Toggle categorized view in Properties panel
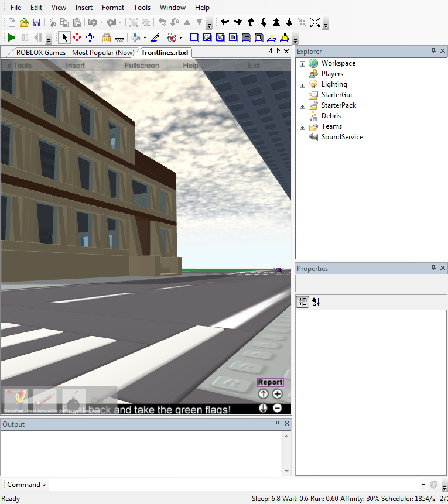Viewport: 448px width, 504px height. click(303, 301)
